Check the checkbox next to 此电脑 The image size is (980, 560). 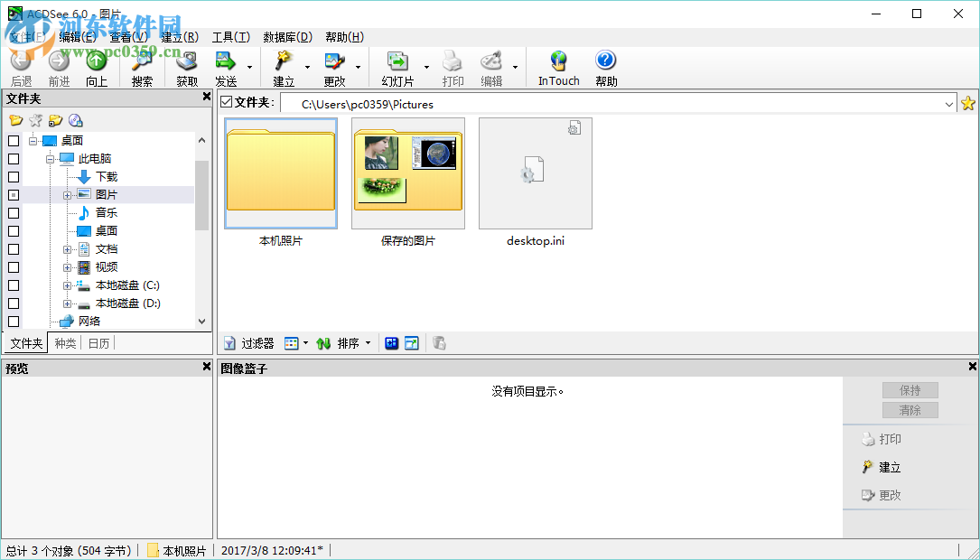point(13,158)
